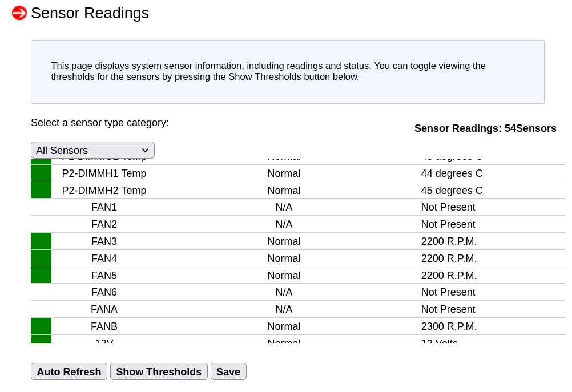Screen dimensions: 572x392
Task: Click the red arrow icon beside Sensor Readings
Action: click(19, 13)
